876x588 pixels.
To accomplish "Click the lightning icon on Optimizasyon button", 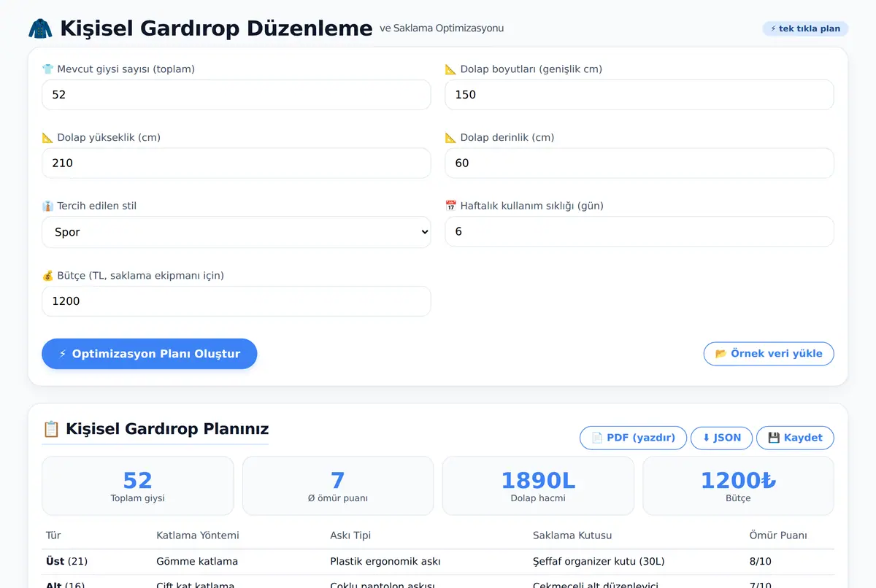I will tap(63, 354).
